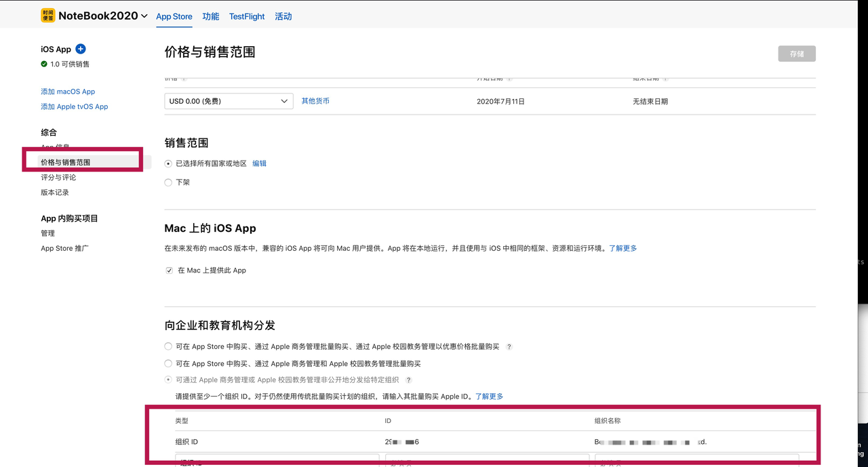Open the 功能 tab
Screen dimensions: 868x467
[211, 16]
